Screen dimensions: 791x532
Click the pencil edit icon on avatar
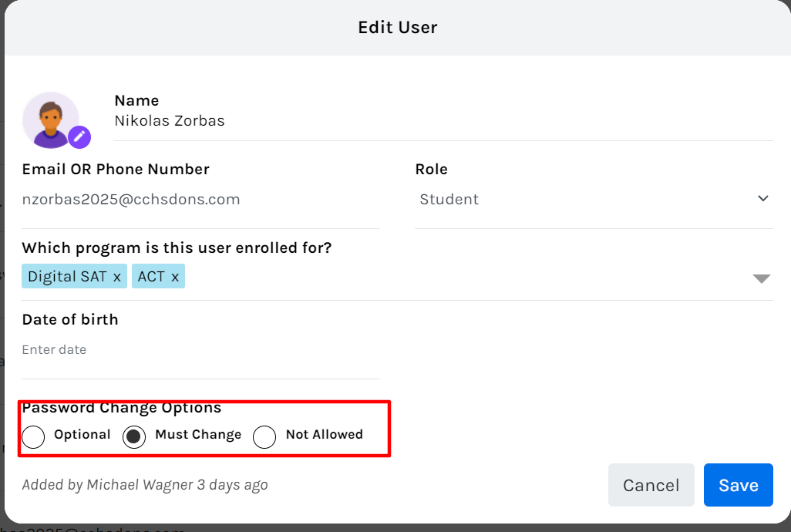(79, 138)
